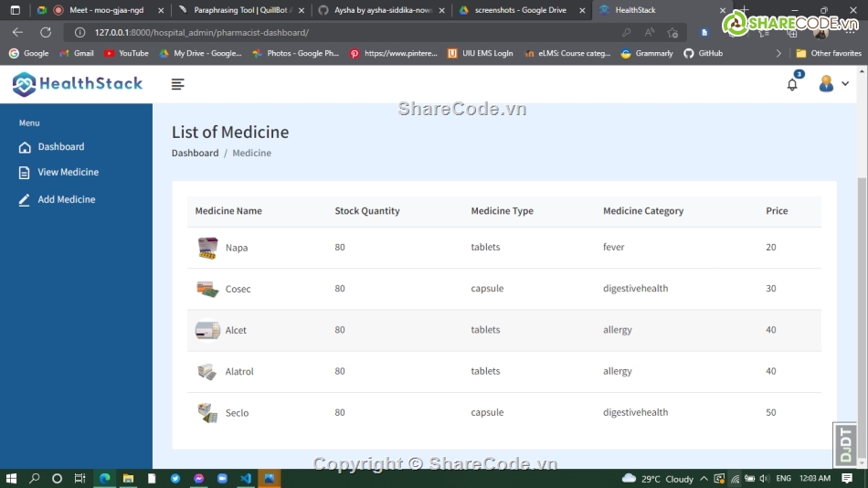Add page to favorites star icon
Screen dimensions: 868x488
672,33
